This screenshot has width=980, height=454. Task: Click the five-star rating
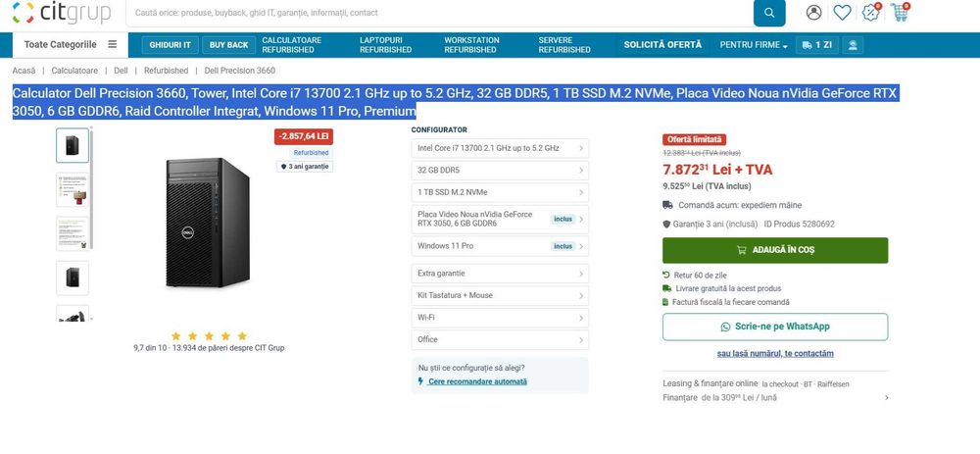pos(209,335)
